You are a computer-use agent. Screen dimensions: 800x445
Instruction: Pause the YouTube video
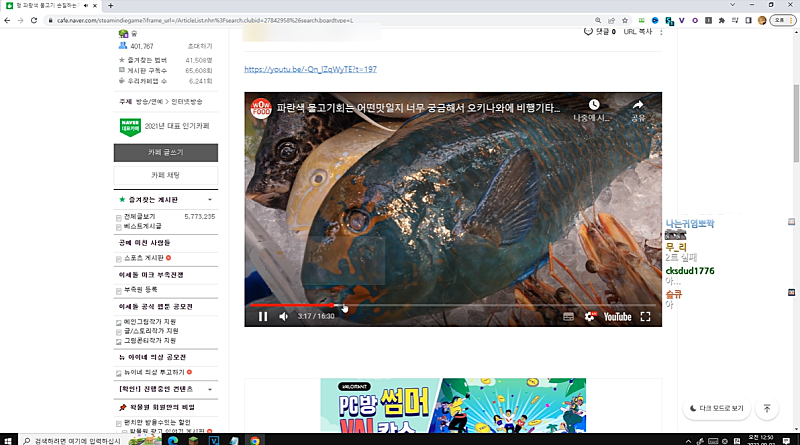pos(263,317)
